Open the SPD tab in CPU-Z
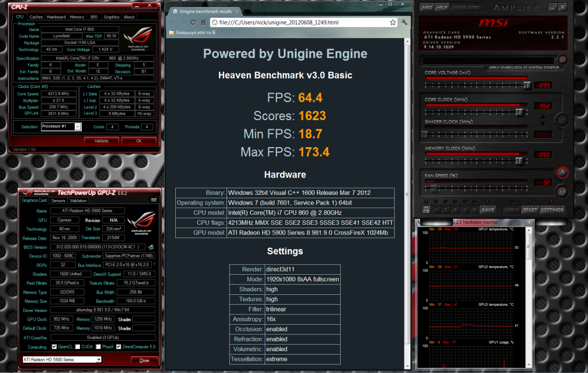 click(94, 17)
